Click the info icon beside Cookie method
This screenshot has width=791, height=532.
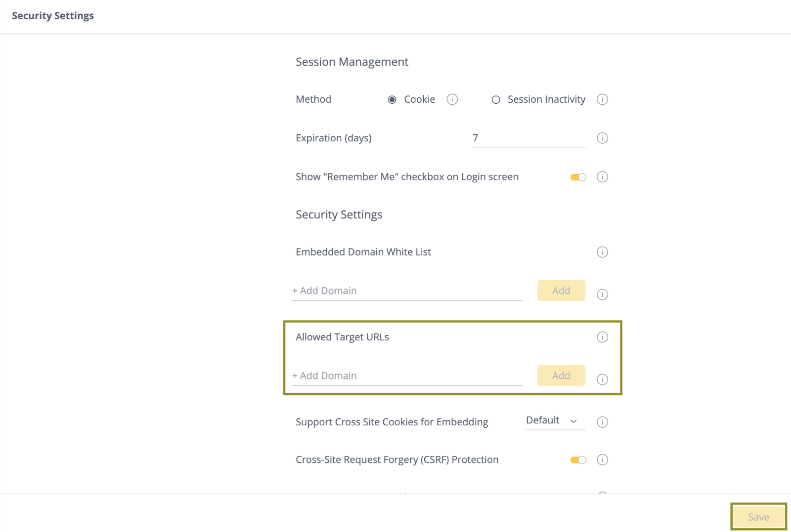tap(452, 99)
